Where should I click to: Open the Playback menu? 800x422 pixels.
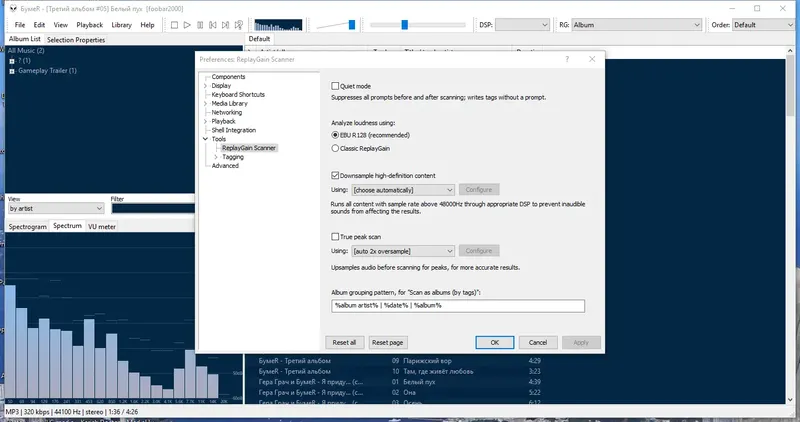90,24
